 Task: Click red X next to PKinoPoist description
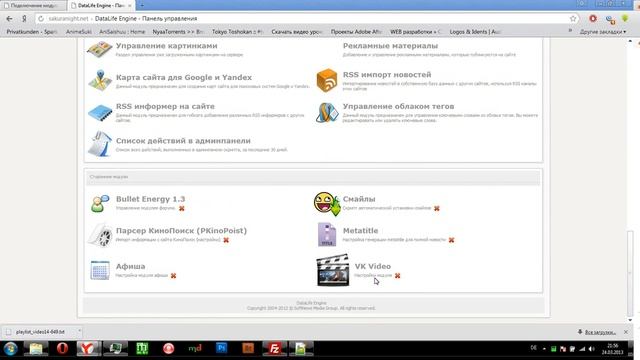coord(226,240)
